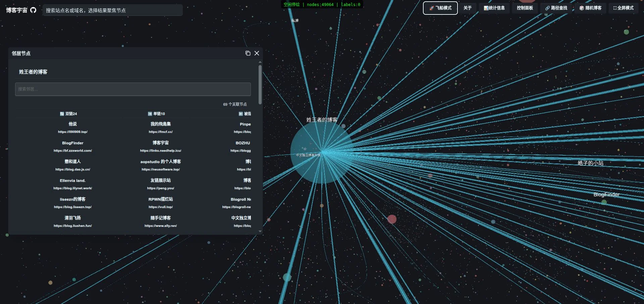Click the top site search box
The image size is (644, 304).
point(112,10)
